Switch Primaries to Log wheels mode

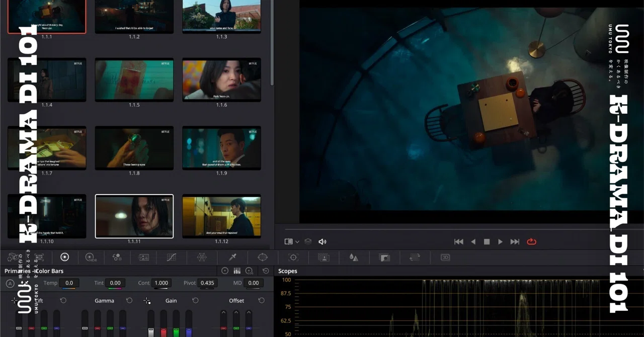[x=249, y=271]
